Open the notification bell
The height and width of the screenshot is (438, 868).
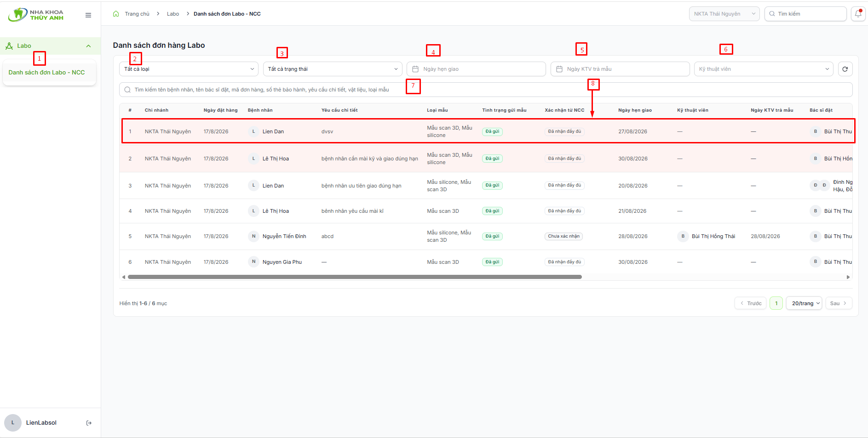(x=858, y=14)
